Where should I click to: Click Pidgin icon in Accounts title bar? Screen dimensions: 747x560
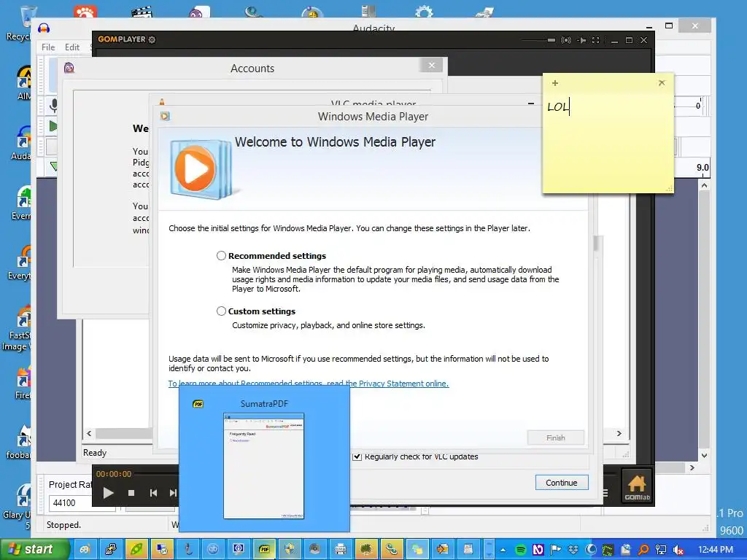point(69,68)
